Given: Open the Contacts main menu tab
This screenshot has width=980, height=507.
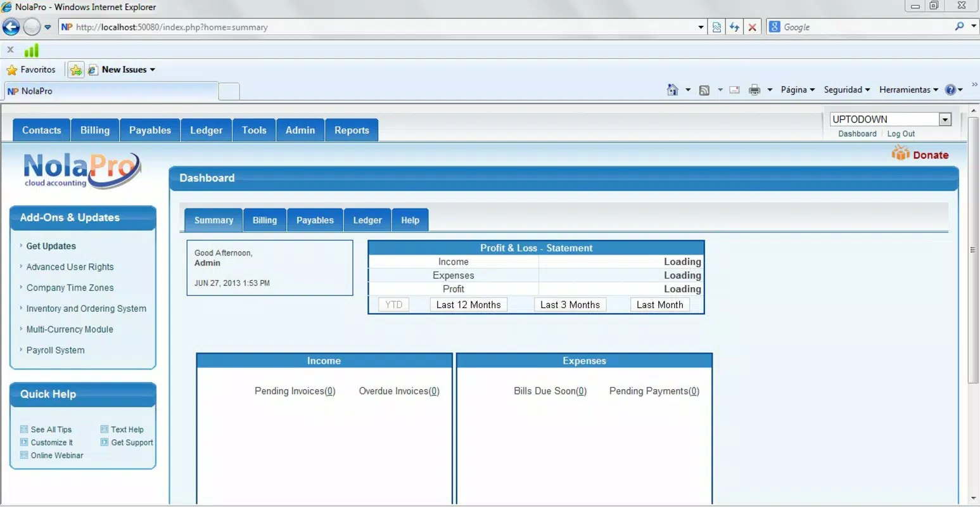Looking at the screenshot, I should coord(42,130).
